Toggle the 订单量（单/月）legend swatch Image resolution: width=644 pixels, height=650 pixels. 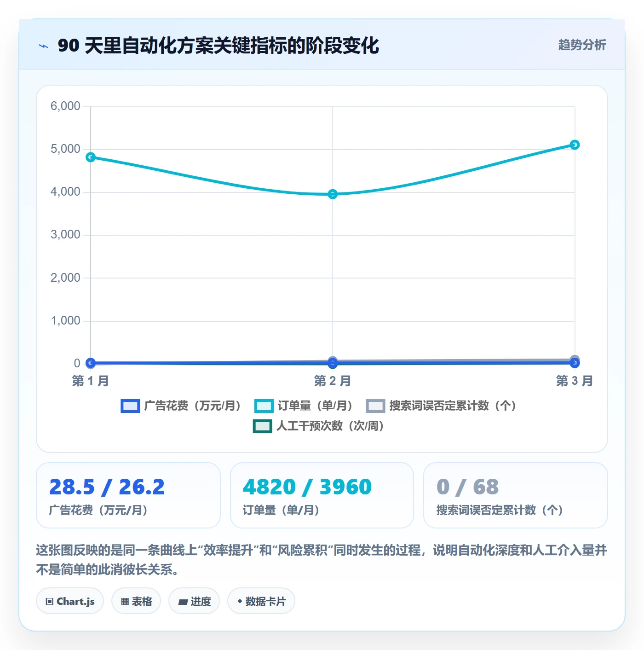coord(264,406)
